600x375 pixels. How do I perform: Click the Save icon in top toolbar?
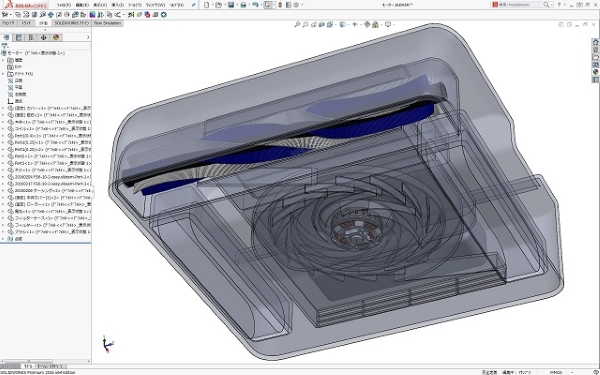[231, 5]
